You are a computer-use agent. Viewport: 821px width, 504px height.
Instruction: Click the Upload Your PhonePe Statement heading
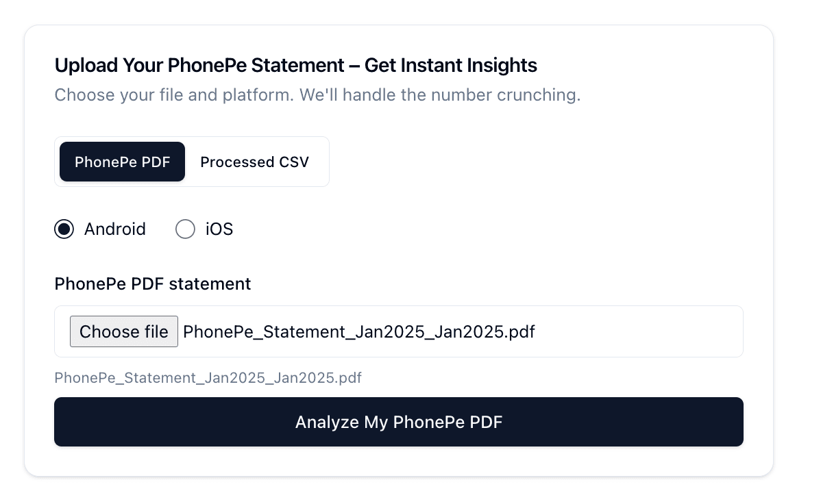coord(295,65)
